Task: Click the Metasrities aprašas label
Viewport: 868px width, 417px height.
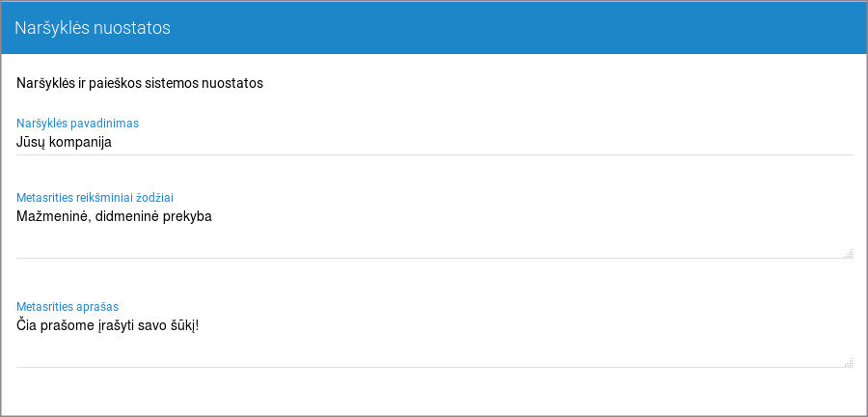Action: (68, 306)
